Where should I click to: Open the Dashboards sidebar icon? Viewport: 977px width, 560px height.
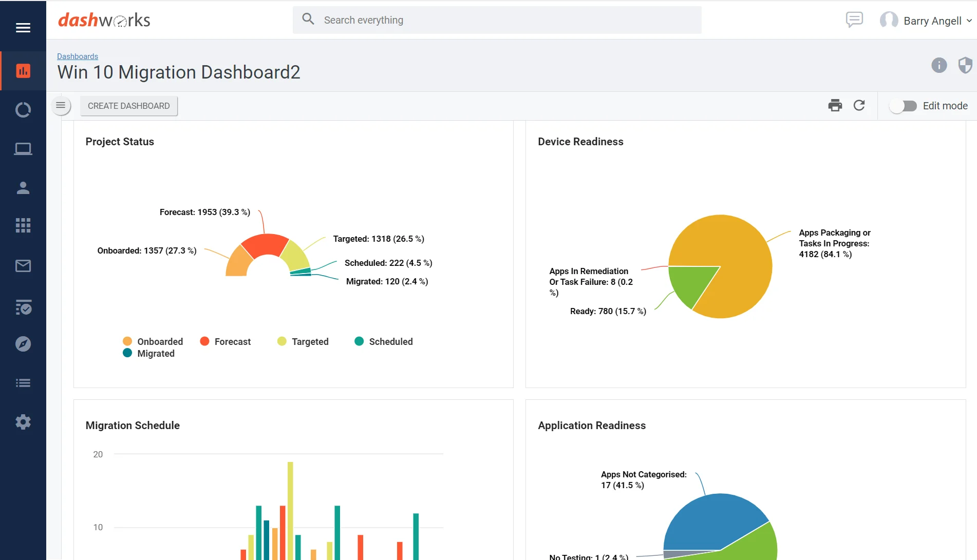point(23,71)
